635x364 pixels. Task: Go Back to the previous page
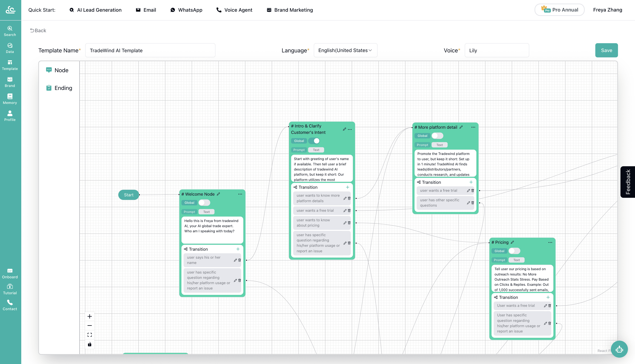tap(38, 30)
